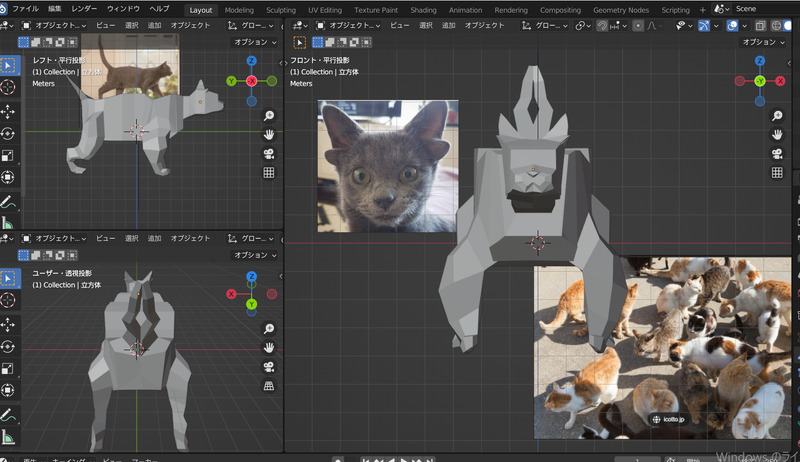Select the Move tool in top-left viewport
This screenshot has height=462, width=800.
pyautogui.click(x=8, y=110)
